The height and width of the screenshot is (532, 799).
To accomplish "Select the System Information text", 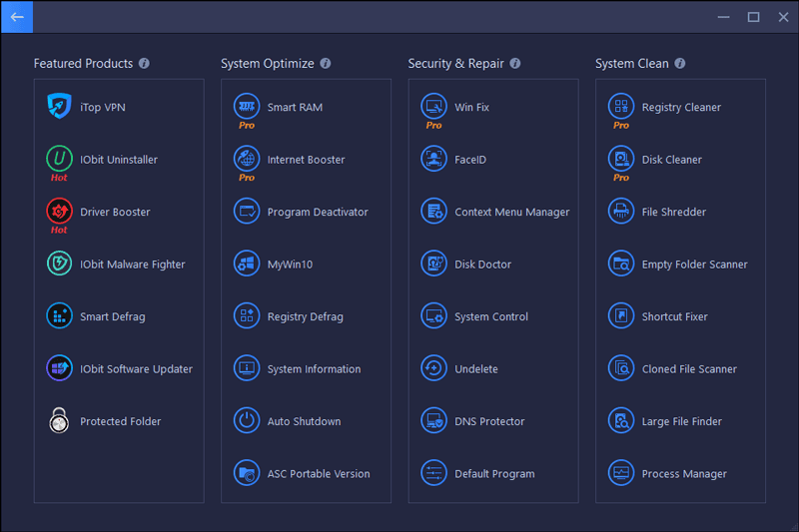I will pyautogui.click(x=314, y=369).
